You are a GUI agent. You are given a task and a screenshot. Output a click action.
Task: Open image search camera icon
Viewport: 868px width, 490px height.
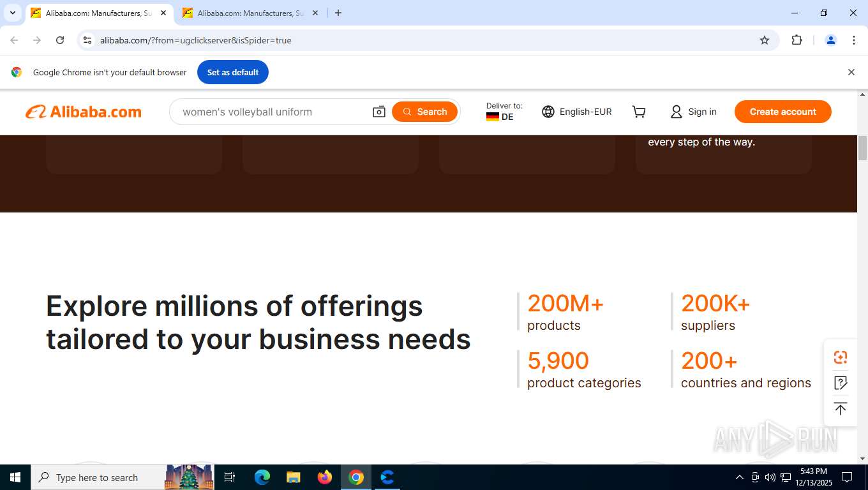[379, 112]
